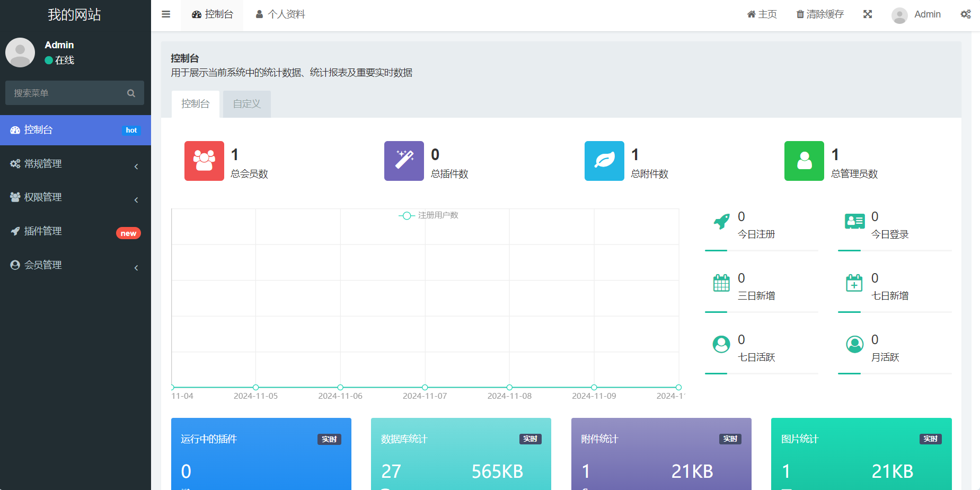
Task: Click the 总会员数 members icon card
Action: [204, 161]
